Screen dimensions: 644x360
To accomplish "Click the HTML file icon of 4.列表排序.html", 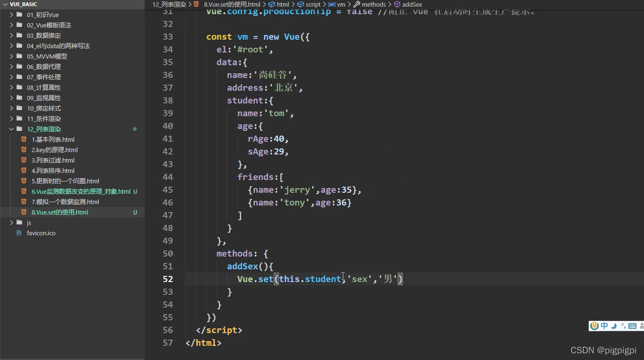I will pos(24,171).
